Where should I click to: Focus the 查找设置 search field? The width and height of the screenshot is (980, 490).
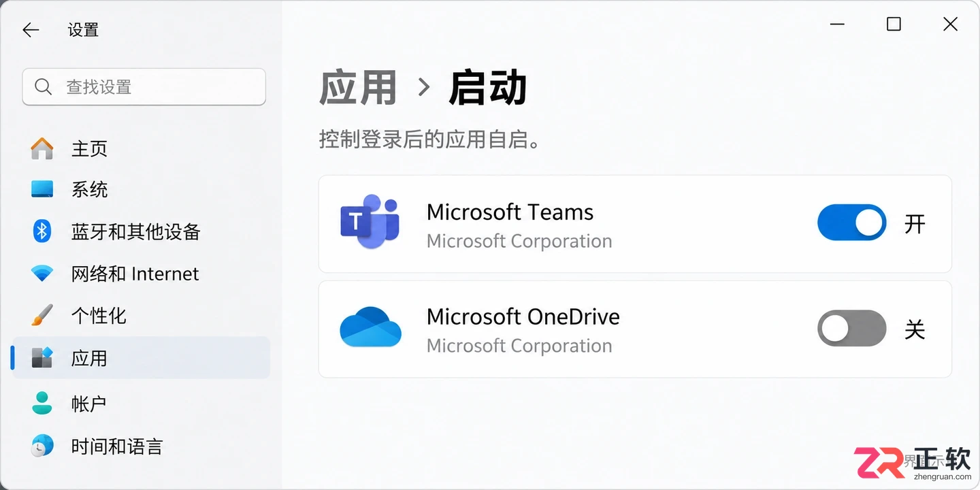pos(144,87)
